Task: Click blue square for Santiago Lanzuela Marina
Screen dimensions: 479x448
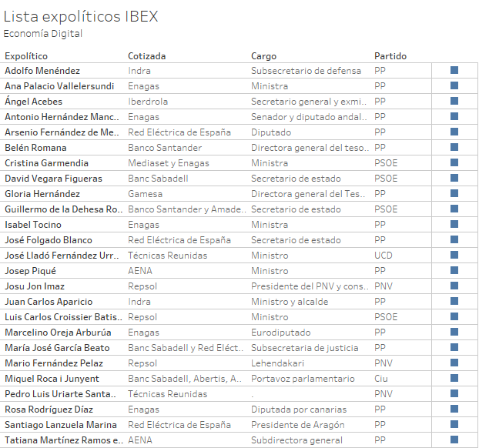Action: pos(454,424)
